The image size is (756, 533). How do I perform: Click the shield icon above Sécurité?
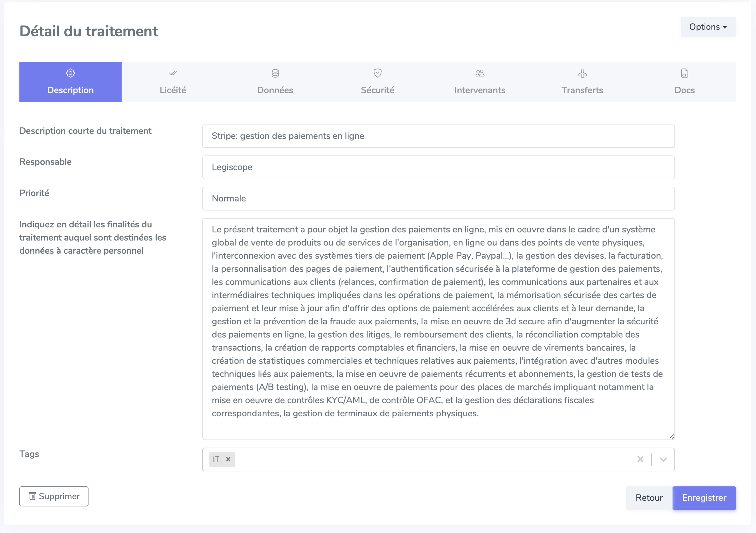[378, 73]
